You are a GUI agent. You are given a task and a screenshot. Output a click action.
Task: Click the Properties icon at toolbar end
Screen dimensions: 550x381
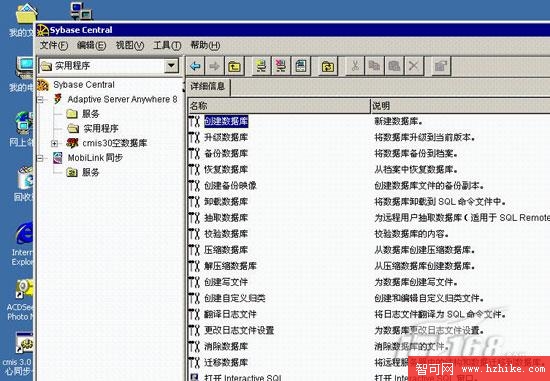click(x=441, y=66)
